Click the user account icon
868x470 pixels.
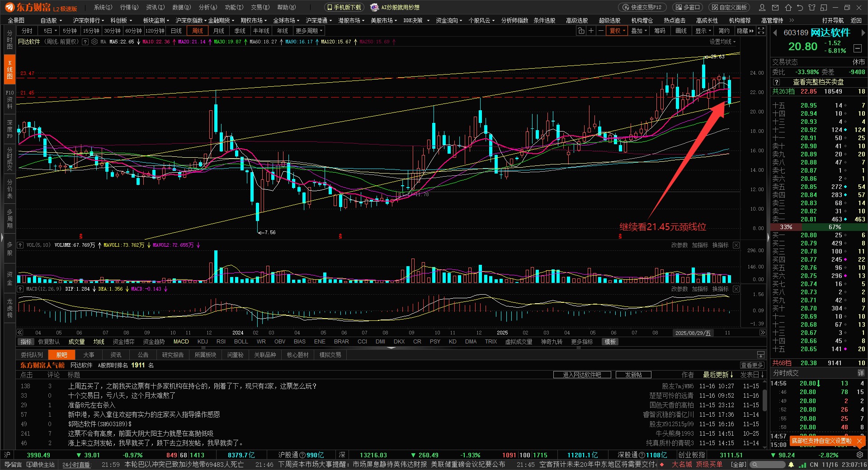click(x=762, y=8)
